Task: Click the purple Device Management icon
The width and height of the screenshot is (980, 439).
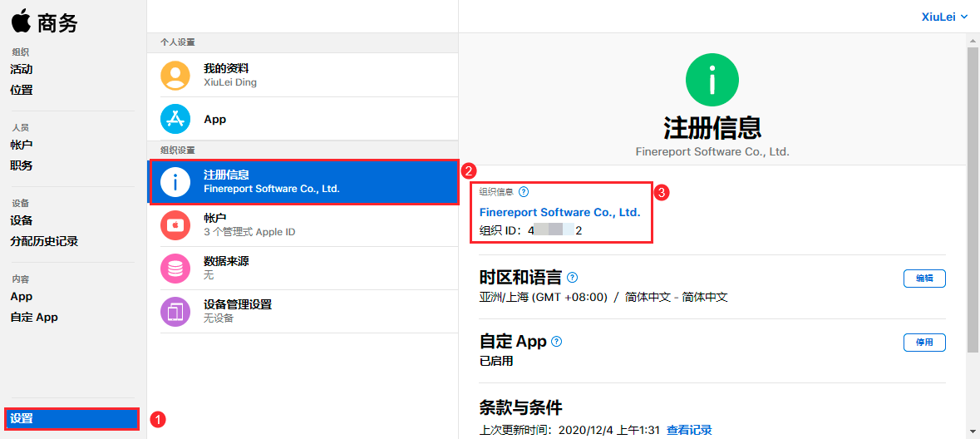Action: point(175,312)
